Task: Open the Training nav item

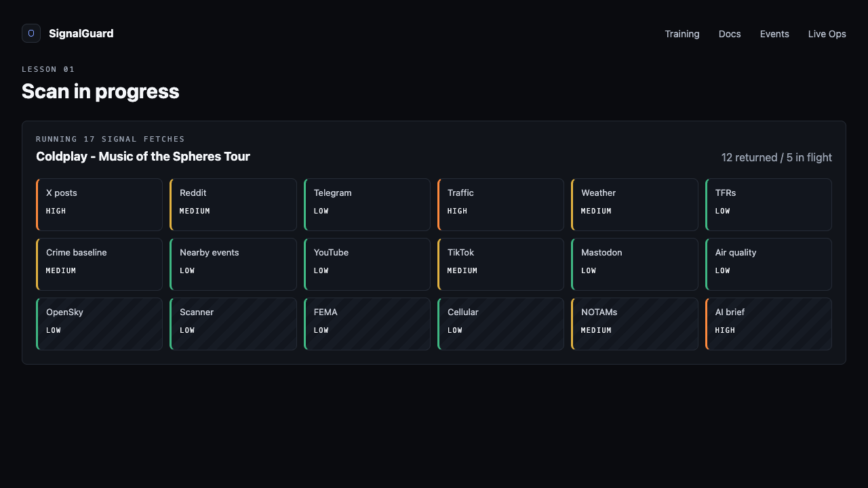Action: (682, 34)
